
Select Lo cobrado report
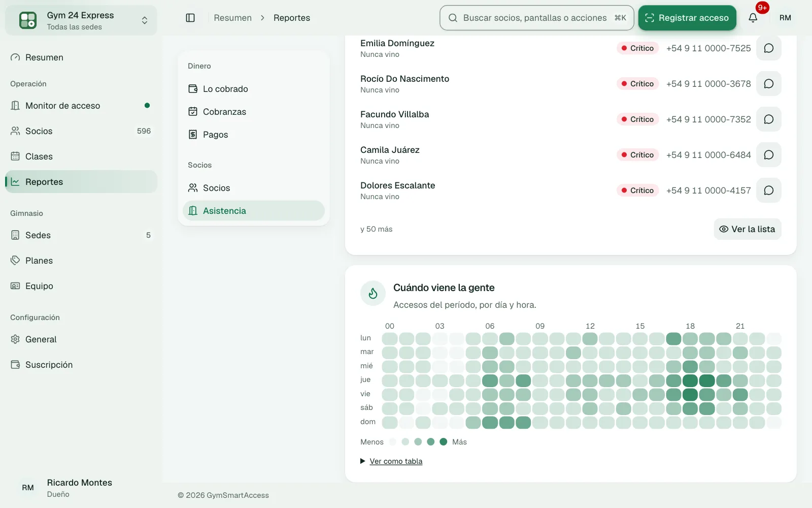[254, 89]
